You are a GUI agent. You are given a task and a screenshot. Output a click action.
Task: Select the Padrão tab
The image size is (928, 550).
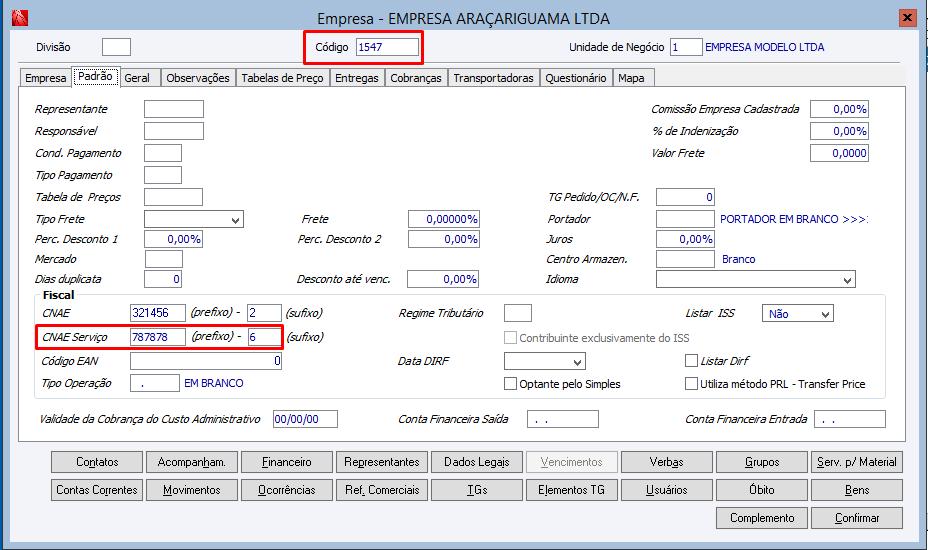(x=95, y=76)
